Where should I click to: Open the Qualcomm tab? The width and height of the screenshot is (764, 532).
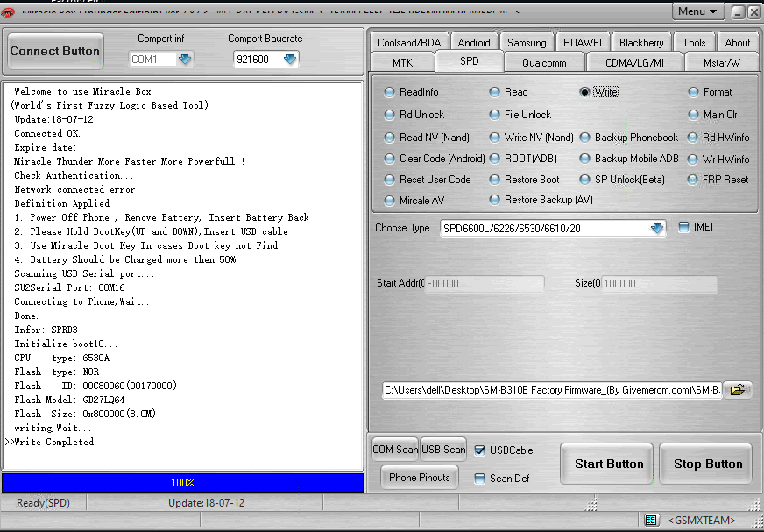(x=544, y=62)
